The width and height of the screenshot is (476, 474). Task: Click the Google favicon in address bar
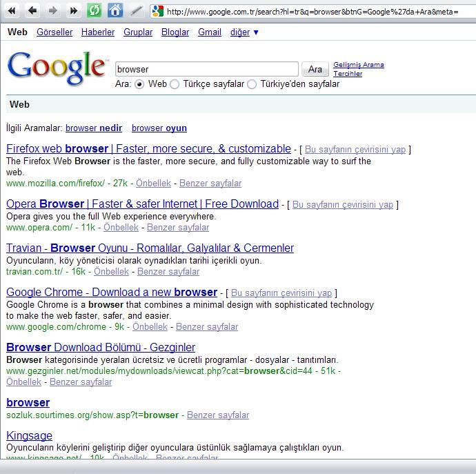(x=157, y=12)
